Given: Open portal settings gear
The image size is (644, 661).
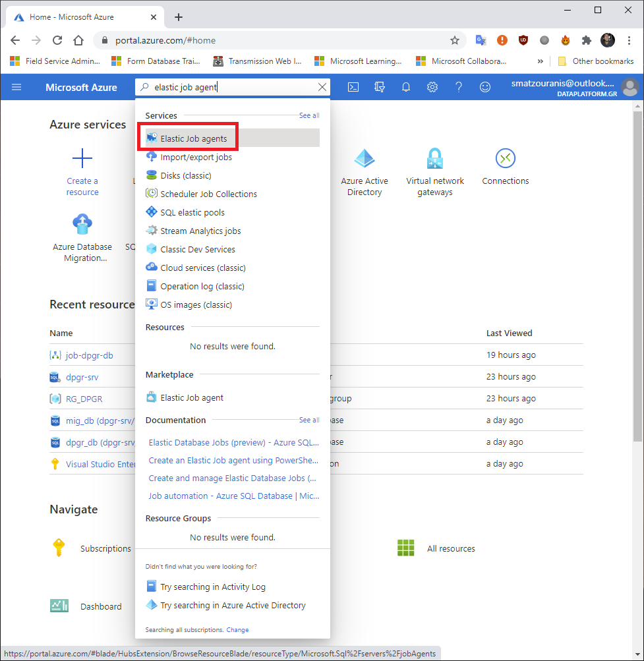Looking at the screenshot, I should point(432,87).
